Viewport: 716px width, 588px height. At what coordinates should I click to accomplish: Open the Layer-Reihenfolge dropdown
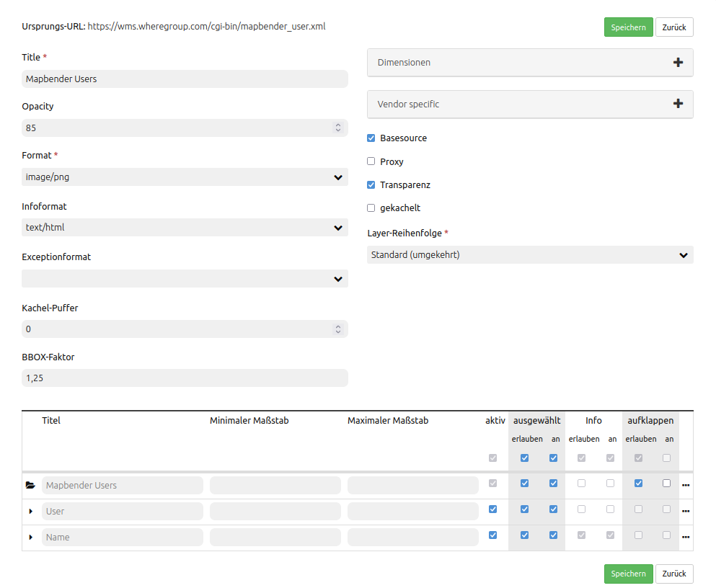pos(530,255)
